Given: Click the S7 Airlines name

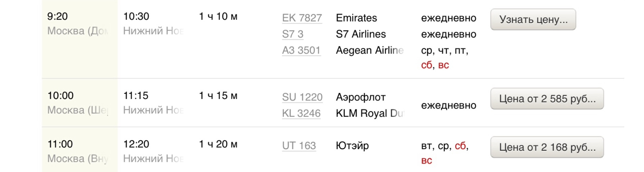Looking at the screenshot, I should (x=361, y=34).
